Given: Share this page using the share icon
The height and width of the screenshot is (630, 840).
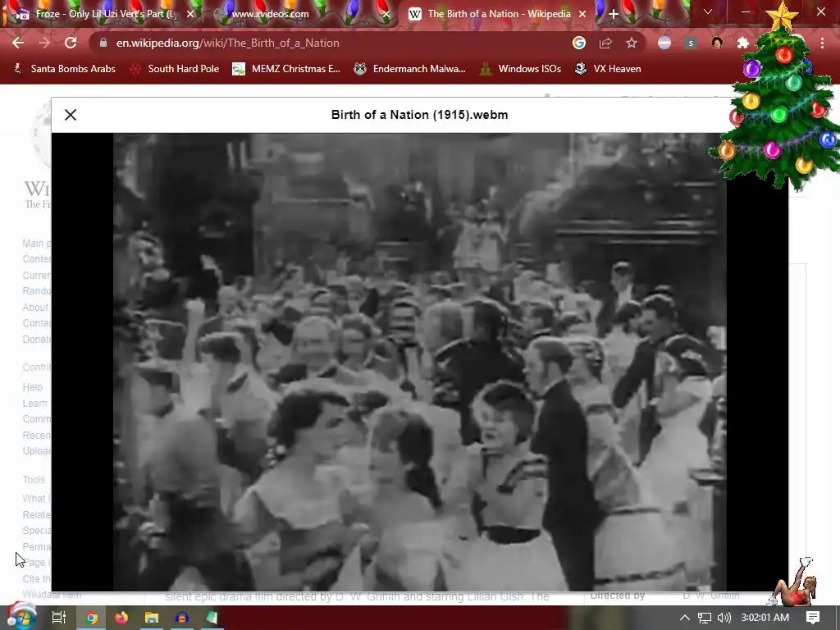Looking at the screenshot, I should pos(605,43).
